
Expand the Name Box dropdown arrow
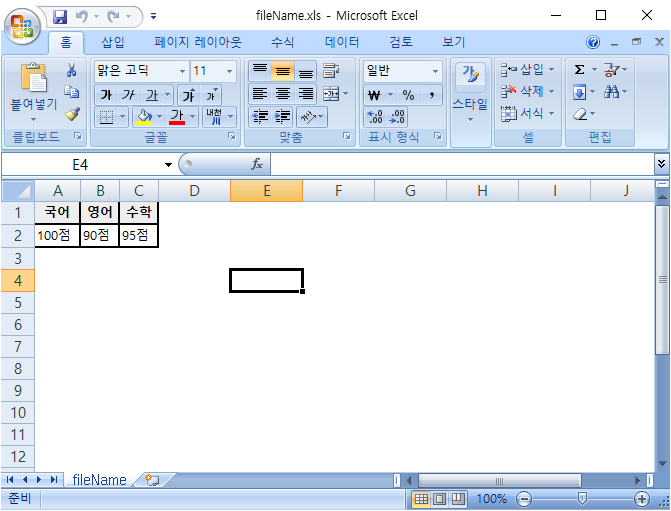click(168, 164)
